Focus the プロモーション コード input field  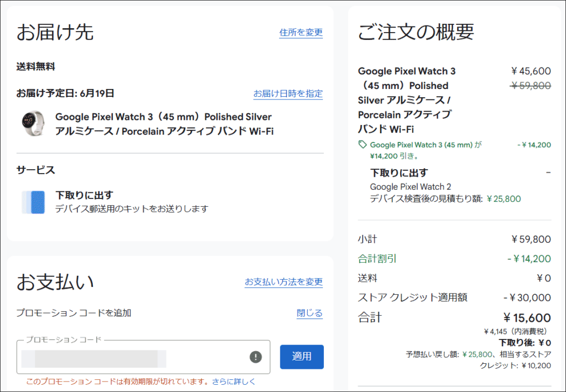point(143,357)
